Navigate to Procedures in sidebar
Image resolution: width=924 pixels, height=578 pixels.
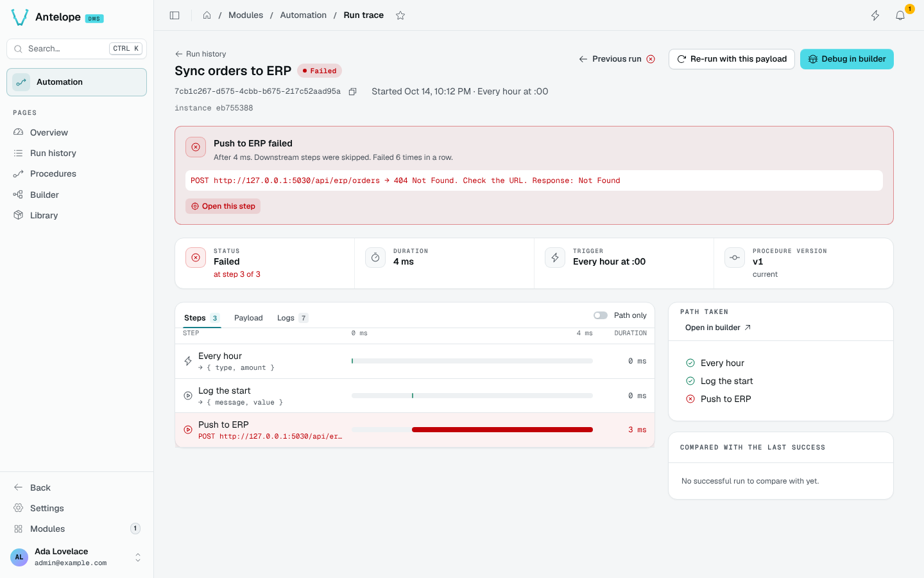coord(76,173)
